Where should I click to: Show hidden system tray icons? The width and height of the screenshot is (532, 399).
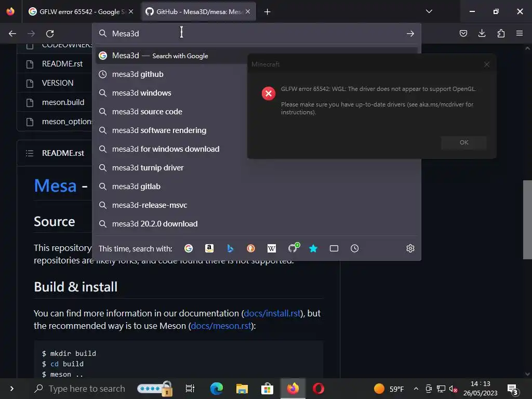[416, 389]
